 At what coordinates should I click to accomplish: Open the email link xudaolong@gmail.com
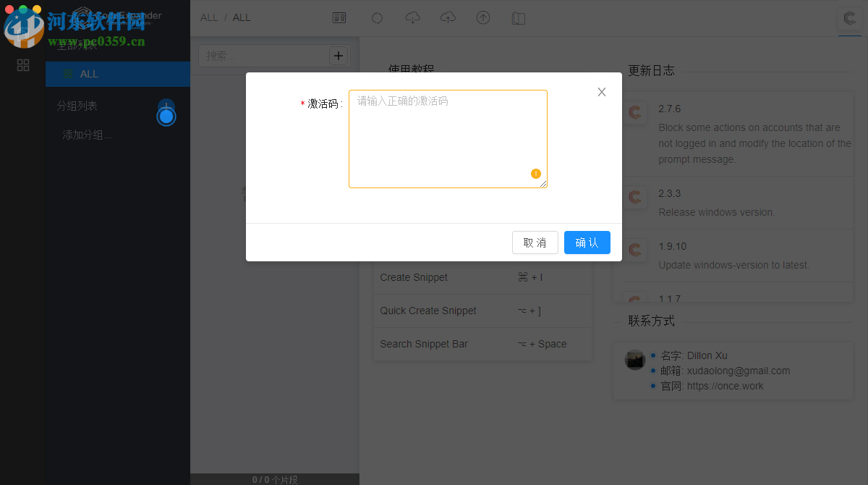tap(739, 371)
